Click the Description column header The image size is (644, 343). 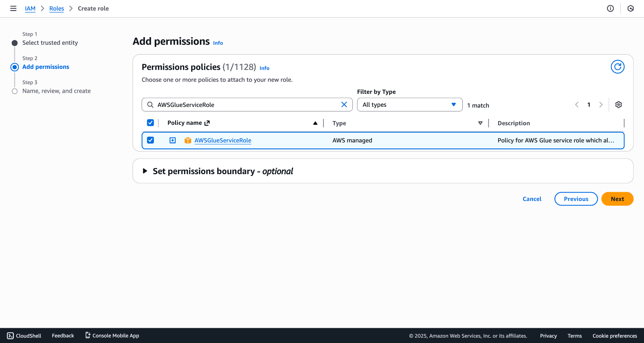(514, 123)
